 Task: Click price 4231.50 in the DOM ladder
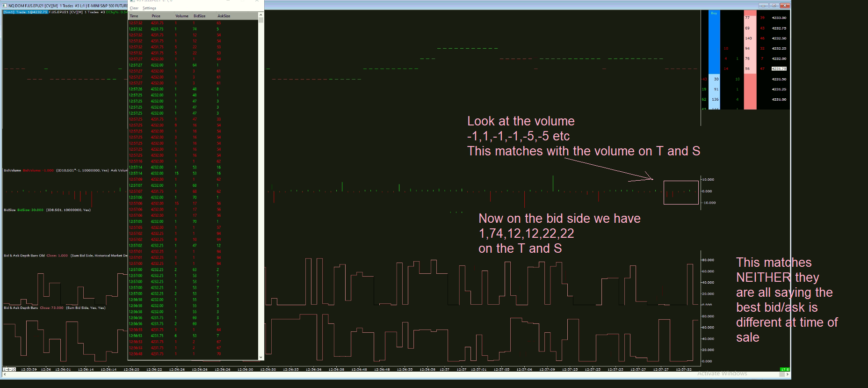[x=779, y=79]
